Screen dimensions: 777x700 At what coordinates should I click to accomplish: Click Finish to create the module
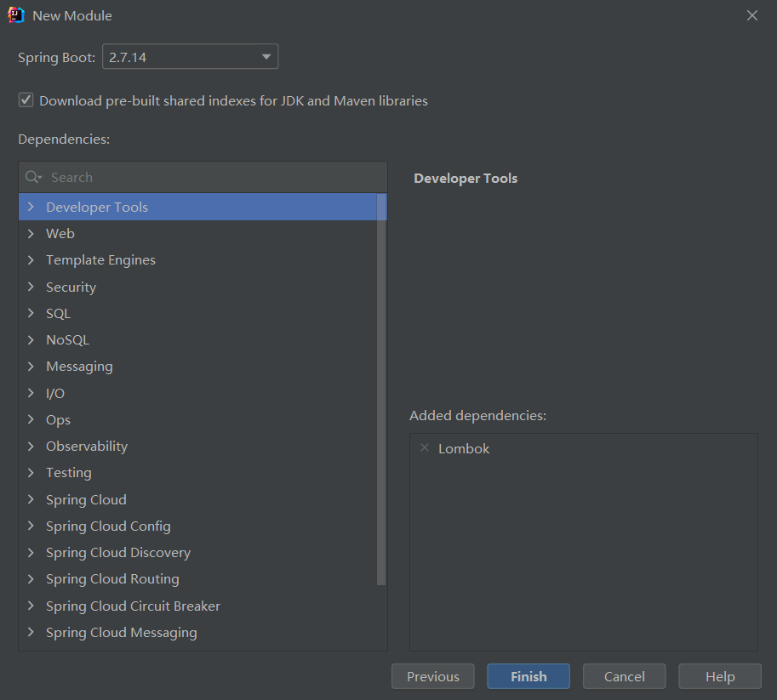pyautogui.click(x=528, y=676)
